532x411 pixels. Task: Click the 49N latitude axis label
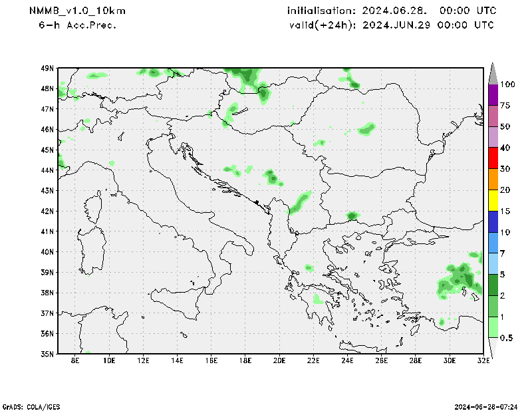click(x=47, y=68)
